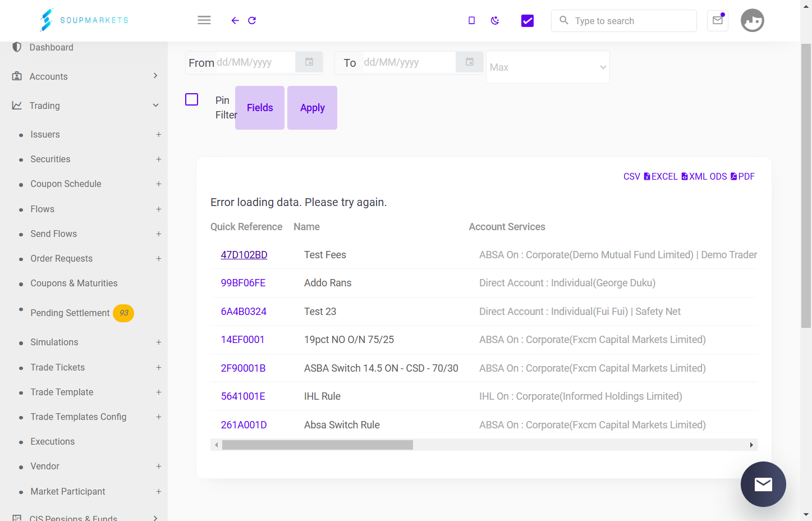Open Coupons & Maturities in the sidebar

(x=74, y=284)
